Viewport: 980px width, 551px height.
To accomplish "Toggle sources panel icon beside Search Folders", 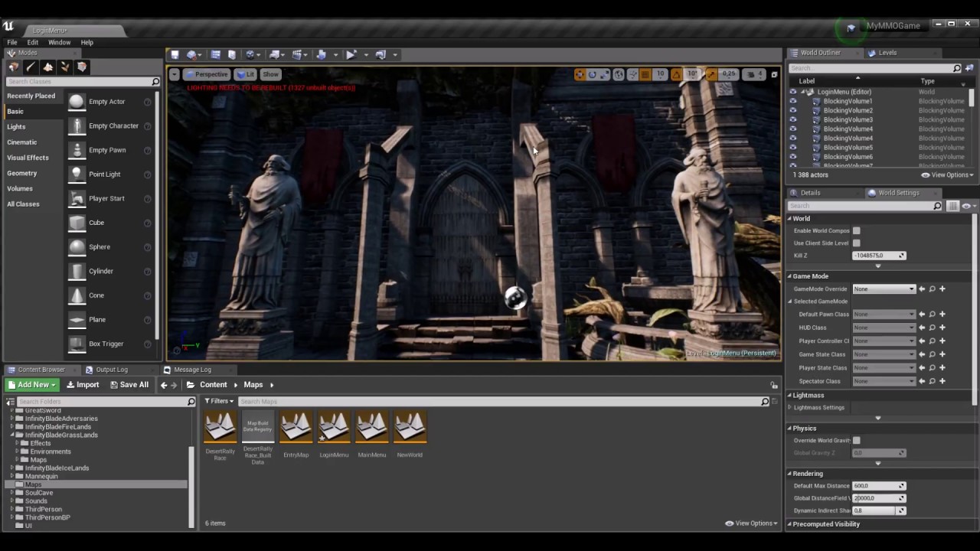I will tap(10, 402).
